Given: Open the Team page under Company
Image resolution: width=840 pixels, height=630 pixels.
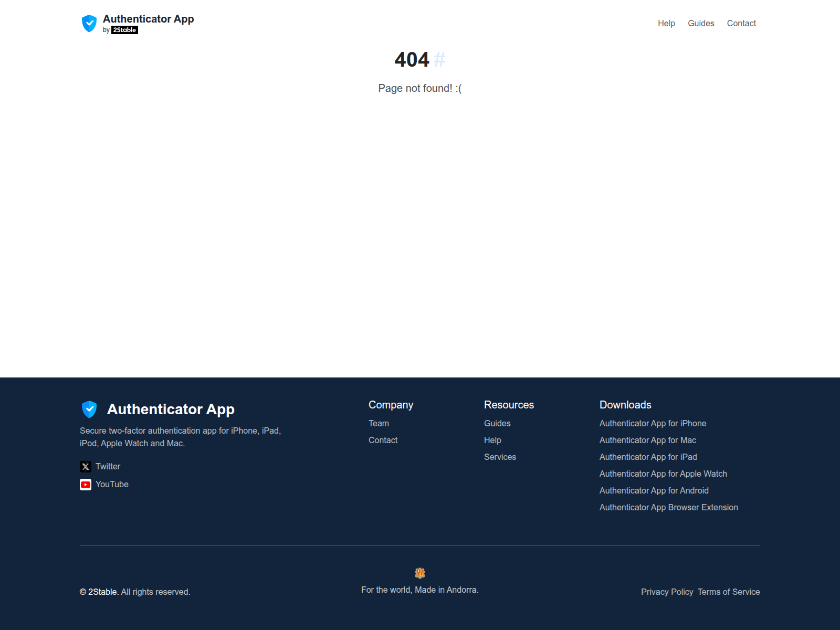Looking at the screenshot, I should click(x=379, y=423).
